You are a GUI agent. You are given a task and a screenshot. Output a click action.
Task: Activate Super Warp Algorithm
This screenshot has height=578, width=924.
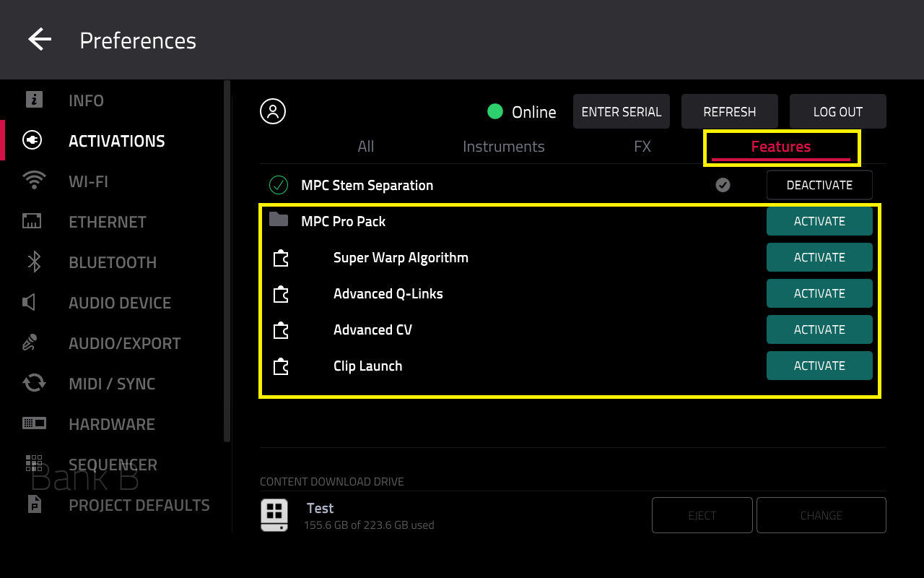tap(819, 257)
